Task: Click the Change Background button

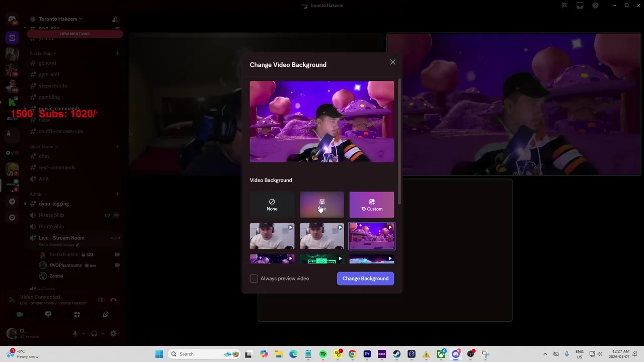Action: (x=365, y=279)
